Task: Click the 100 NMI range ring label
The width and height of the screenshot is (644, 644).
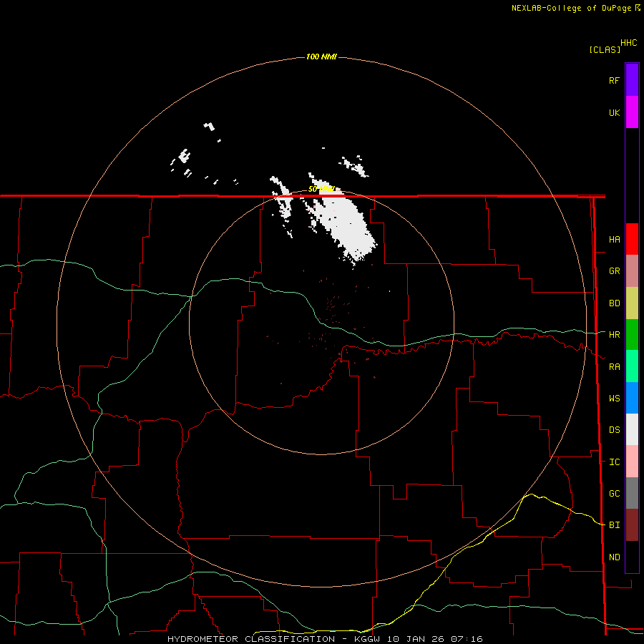Action: tap(321, 57)
